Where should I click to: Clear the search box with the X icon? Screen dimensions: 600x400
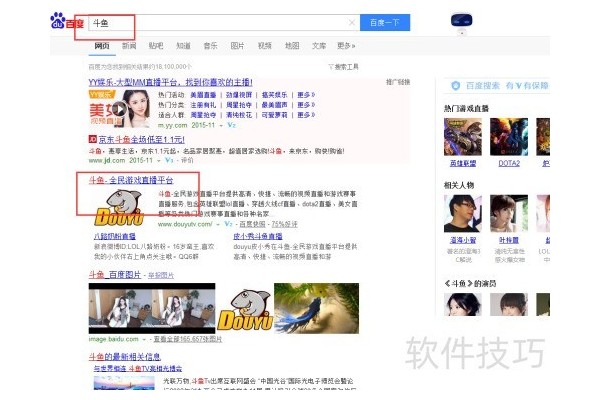pos(352,23)
